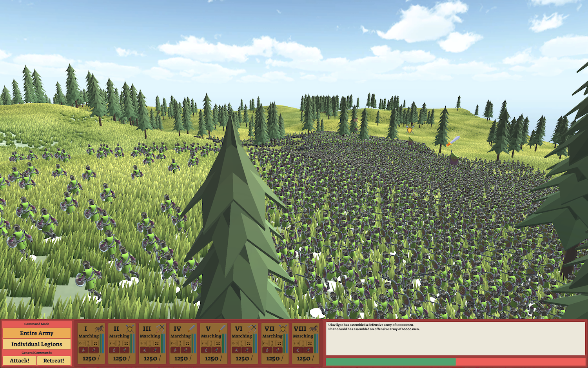Click the floating sword marker over the army

pos(453,141)
